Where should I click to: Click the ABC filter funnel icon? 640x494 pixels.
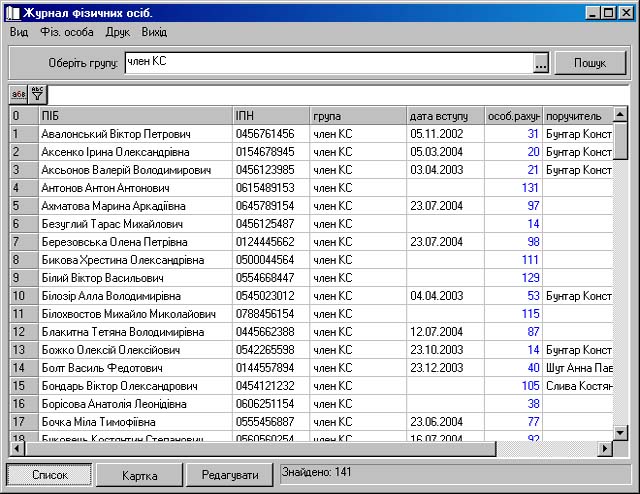(38, 95)
